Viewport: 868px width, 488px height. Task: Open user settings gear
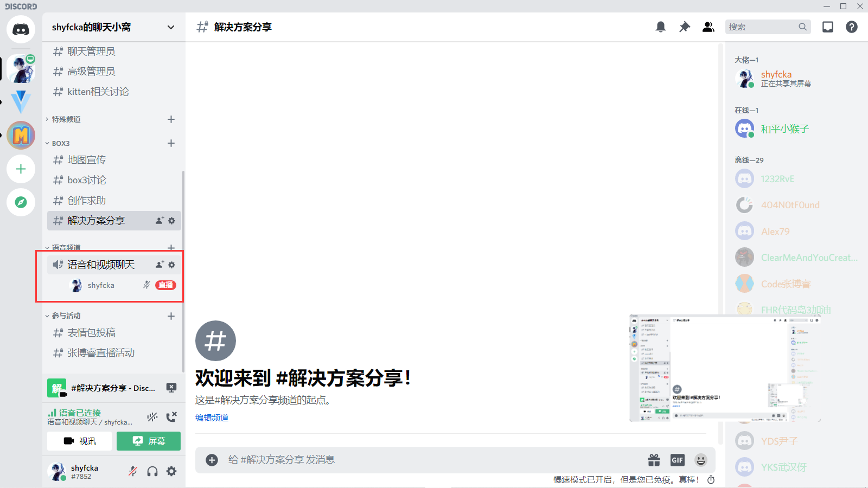[171, 471]
